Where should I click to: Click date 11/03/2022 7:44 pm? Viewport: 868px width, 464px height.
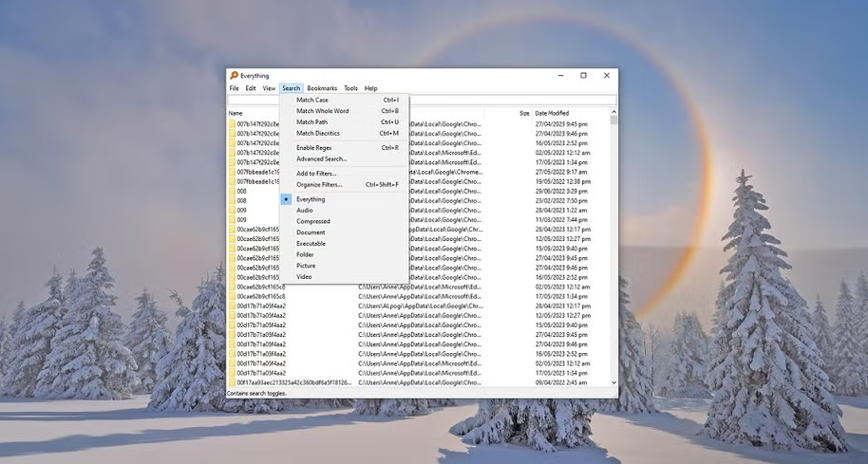click(561, 220)
